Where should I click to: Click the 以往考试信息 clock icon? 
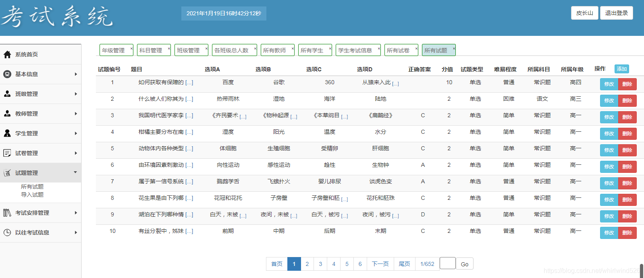point(7,232)
